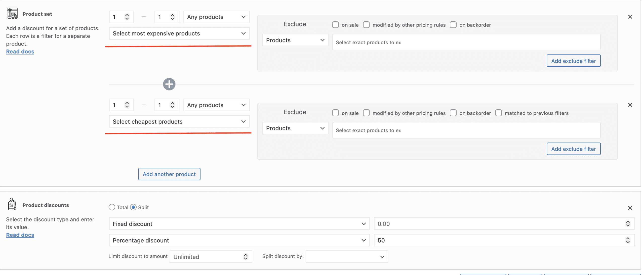The image size is (644, 275).
Task: Click the Product discounts tag icon
Action: [x=12, y=204]
